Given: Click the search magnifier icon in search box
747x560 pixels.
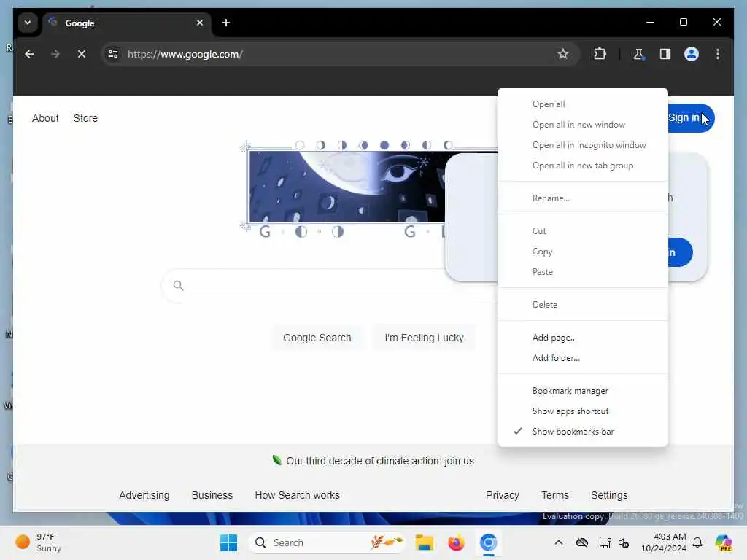Looking at the screenshot, I should pos(178,285).
